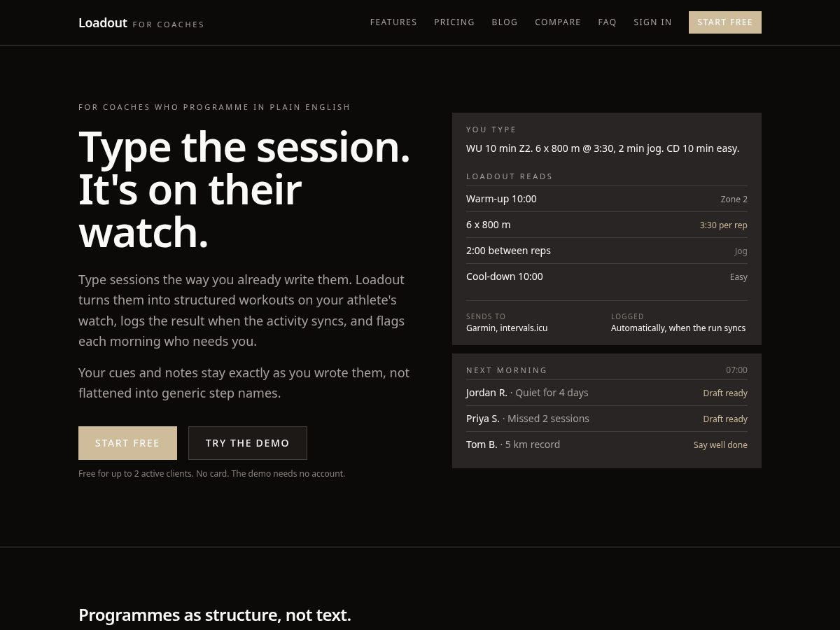
Task: Click the Start Free button in the header
Action: (725, 22)
